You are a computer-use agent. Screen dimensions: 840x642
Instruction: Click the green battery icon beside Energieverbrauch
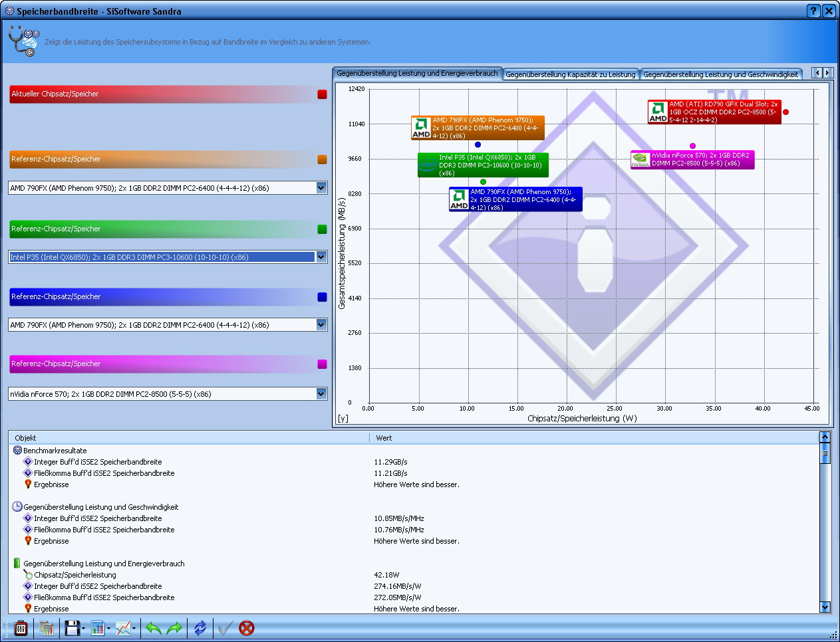coord(17,563)
